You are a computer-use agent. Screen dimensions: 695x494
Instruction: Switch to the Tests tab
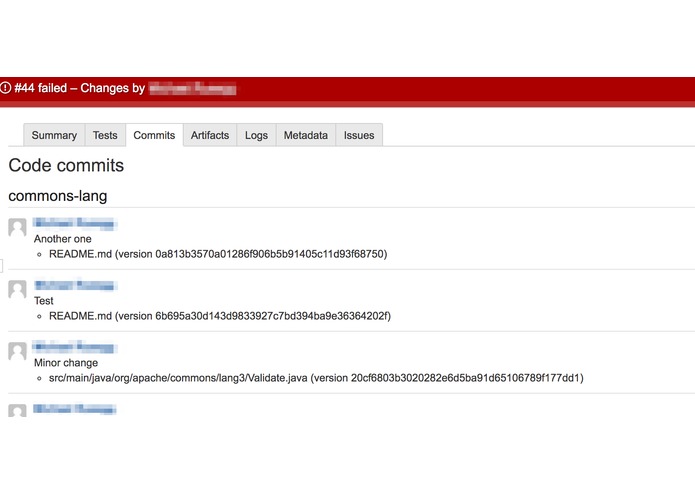coord(105,135)
